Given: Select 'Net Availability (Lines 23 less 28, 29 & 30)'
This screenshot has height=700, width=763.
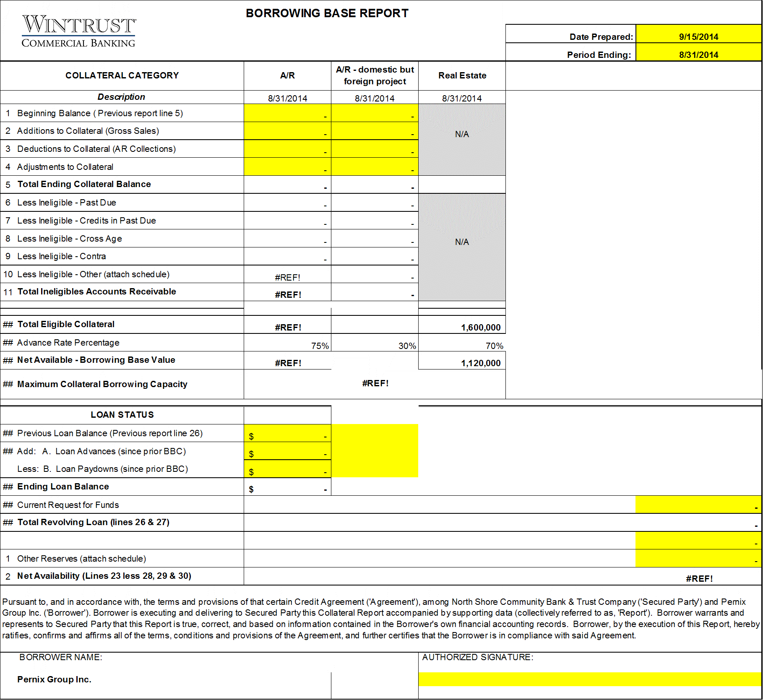Looking at the screenshot, I should click(104, 576).
